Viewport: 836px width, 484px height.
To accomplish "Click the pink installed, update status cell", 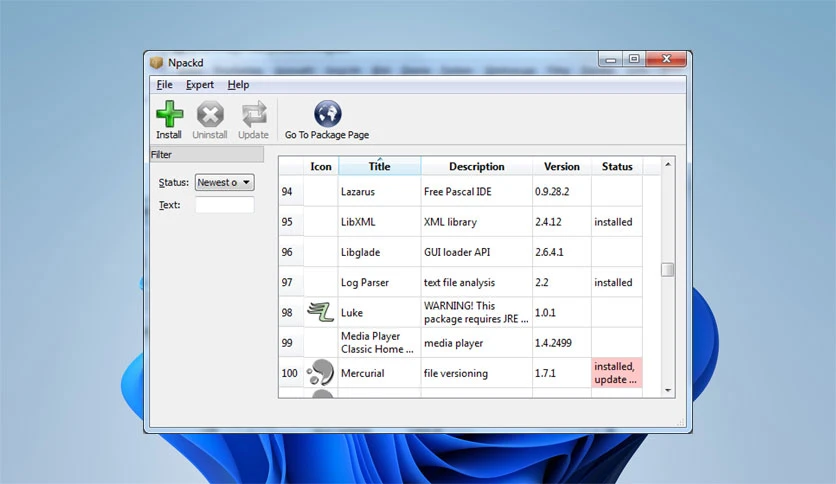I will (x=617, y=373).
